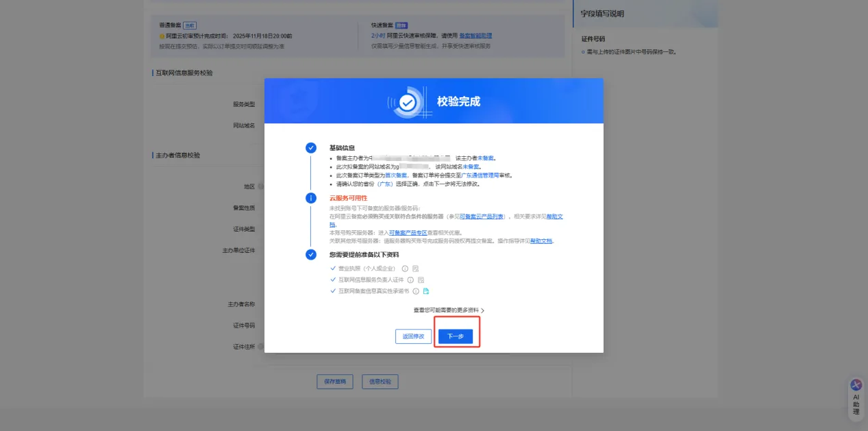
Task: Expand 查看您可能需要的更多资料
Action: [x=449, y=310]
